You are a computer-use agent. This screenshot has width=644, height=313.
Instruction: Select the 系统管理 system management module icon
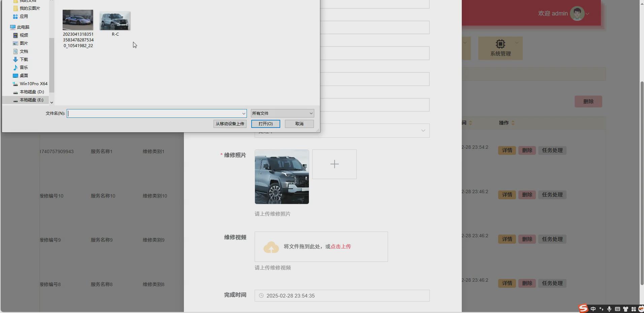point(500,44)
